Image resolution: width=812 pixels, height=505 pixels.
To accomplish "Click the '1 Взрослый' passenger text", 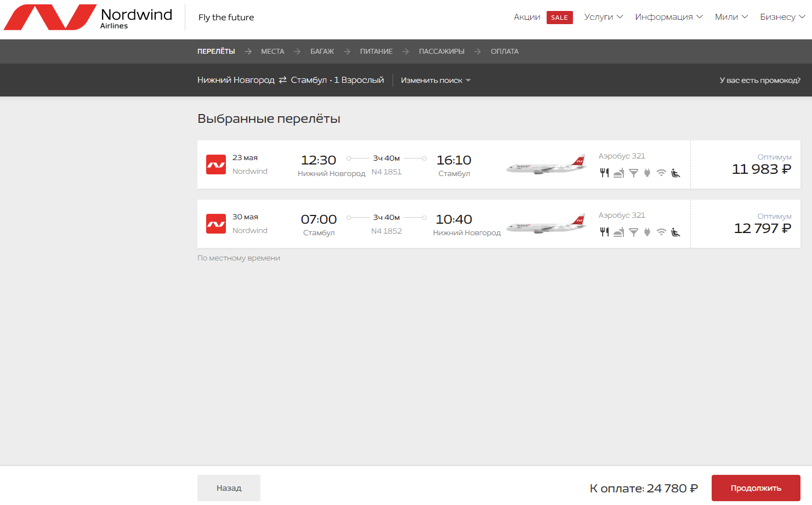I will [x=359, y=80].
